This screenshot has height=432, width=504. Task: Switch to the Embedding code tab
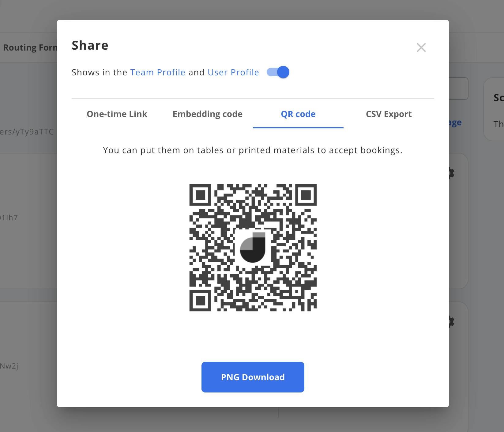pyautogui.click(x=208, y=114)
